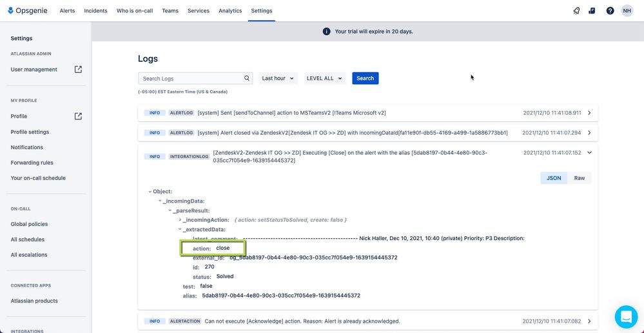Open Global policies in sidebar
644x333 pixels.
click(x=29, y=224)
